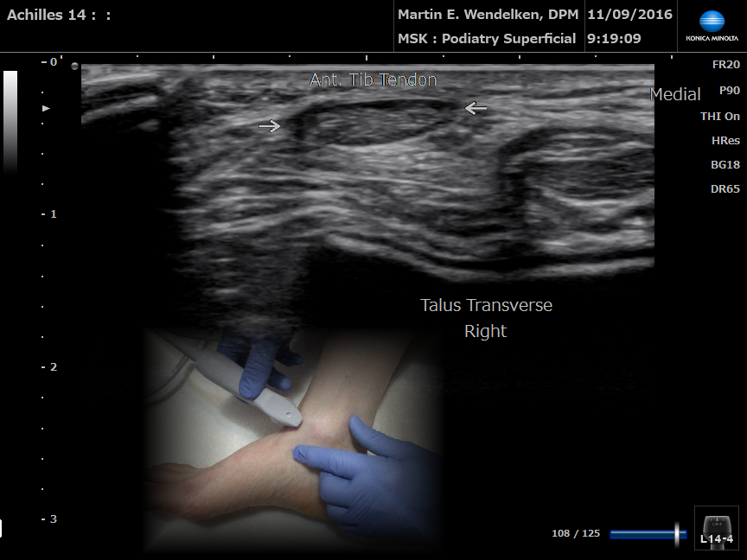Image resolution: width=747 pixels, height=560 pixels.
Task: Click the probe orientation dot marker
Action: (75, 66)
